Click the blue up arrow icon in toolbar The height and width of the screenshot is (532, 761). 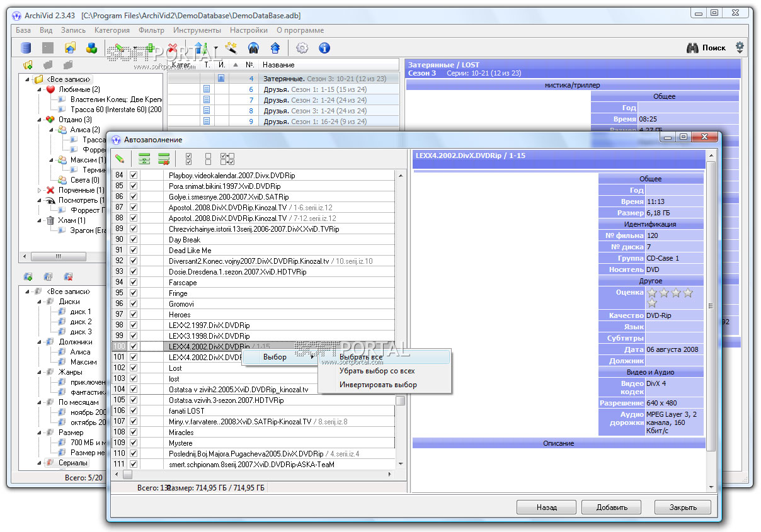(x=275, y=48)
